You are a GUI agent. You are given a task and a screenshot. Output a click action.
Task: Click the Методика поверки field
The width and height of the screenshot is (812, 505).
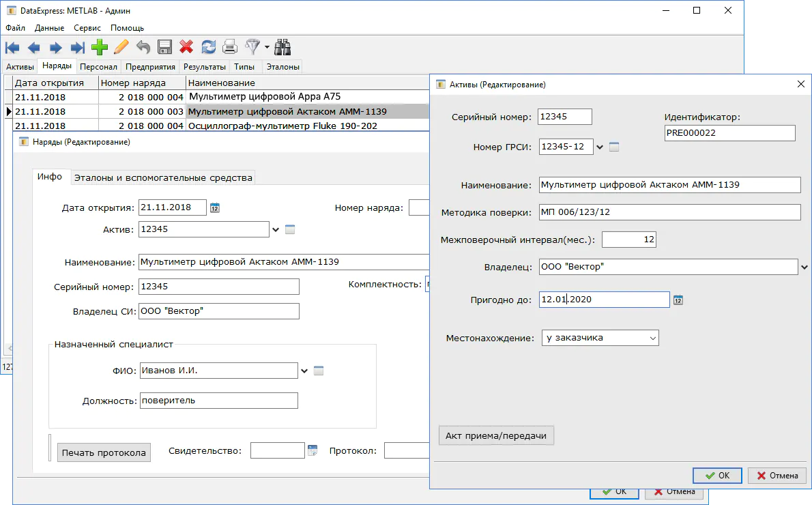pyautogui.click(x=669, y=212)
